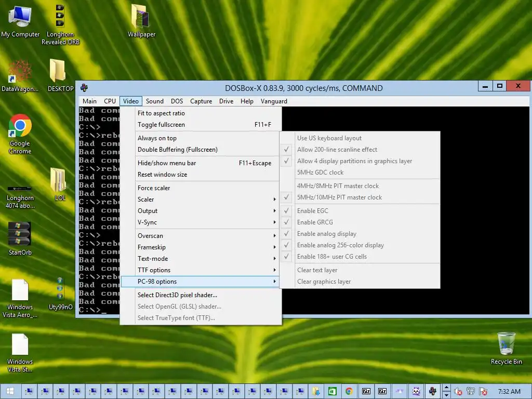
Task: Expand the TTF options submenu
Action: (x=200, y=270)
